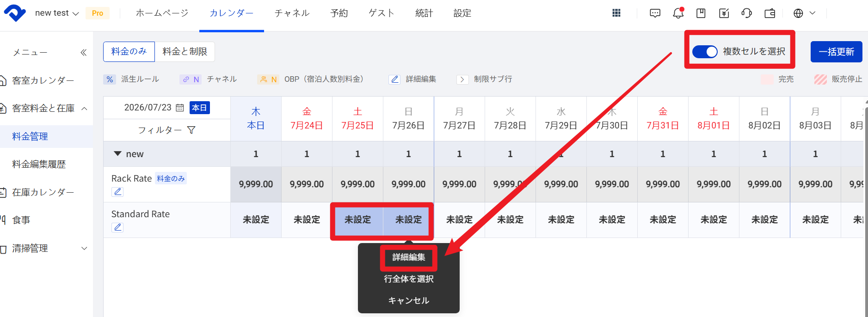This screenshot has height=317, width=868.
Task: Open the notification bell
Action: (678, 13)
